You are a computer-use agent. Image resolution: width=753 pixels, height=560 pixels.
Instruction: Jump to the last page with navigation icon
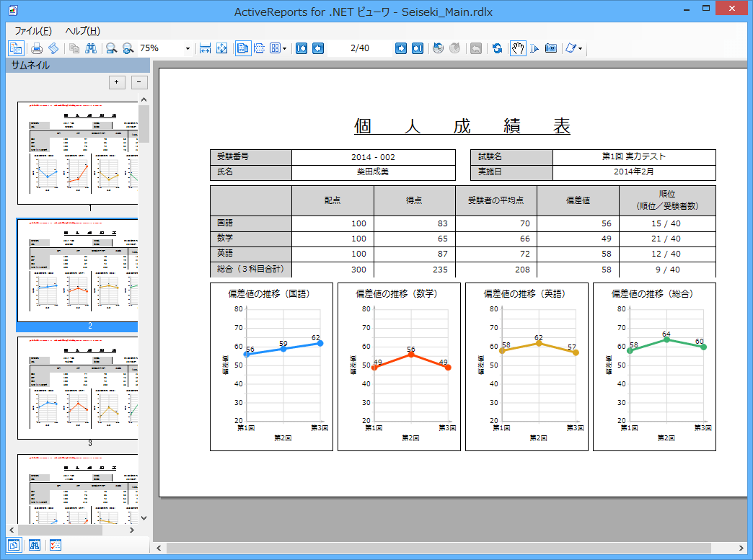[416, 48]
